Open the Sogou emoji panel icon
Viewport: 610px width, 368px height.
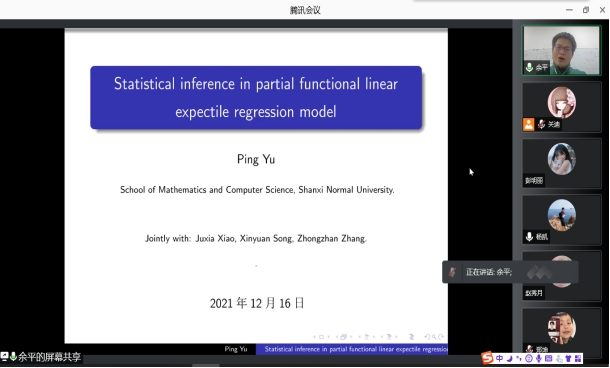[x=529, y=358]
